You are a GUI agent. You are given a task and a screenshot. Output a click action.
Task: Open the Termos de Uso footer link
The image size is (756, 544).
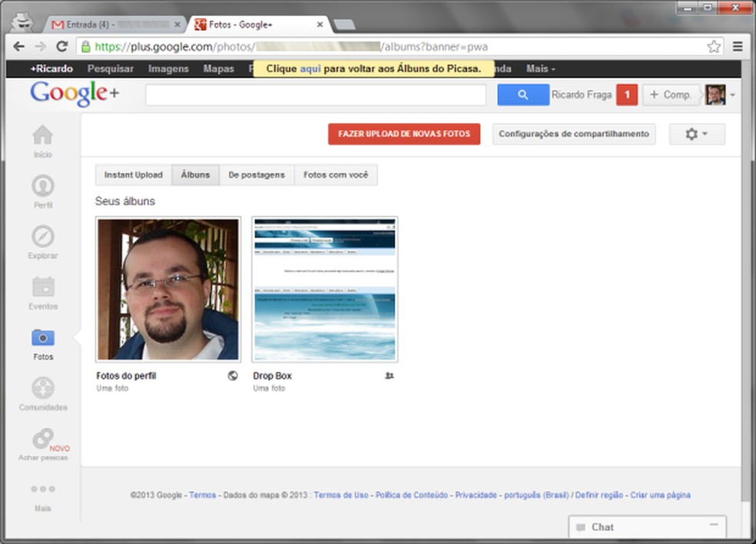coord(341,495)
